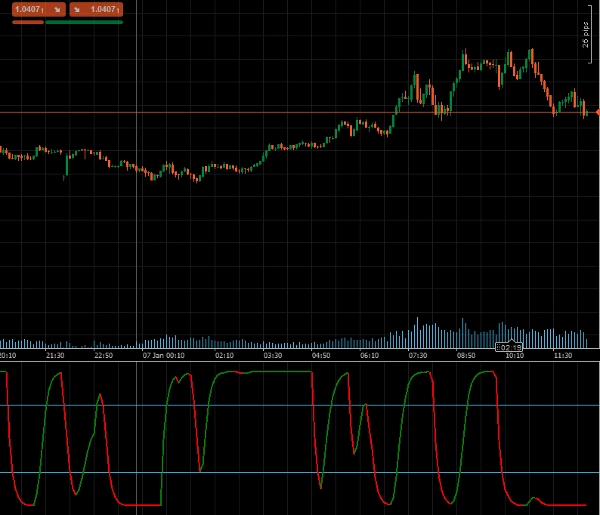Click the orange current price marker at the right edge
Image resolution: width=600 pixels, height=515 pixels.
pos(597,113)
